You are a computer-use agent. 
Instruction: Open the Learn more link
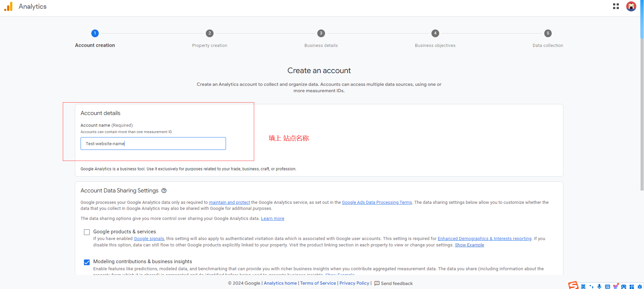[272, 219]
